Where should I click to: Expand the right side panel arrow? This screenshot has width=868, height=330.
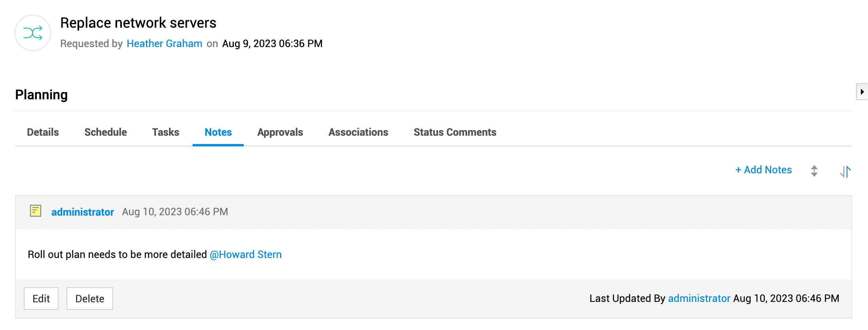tap(862, 92)
